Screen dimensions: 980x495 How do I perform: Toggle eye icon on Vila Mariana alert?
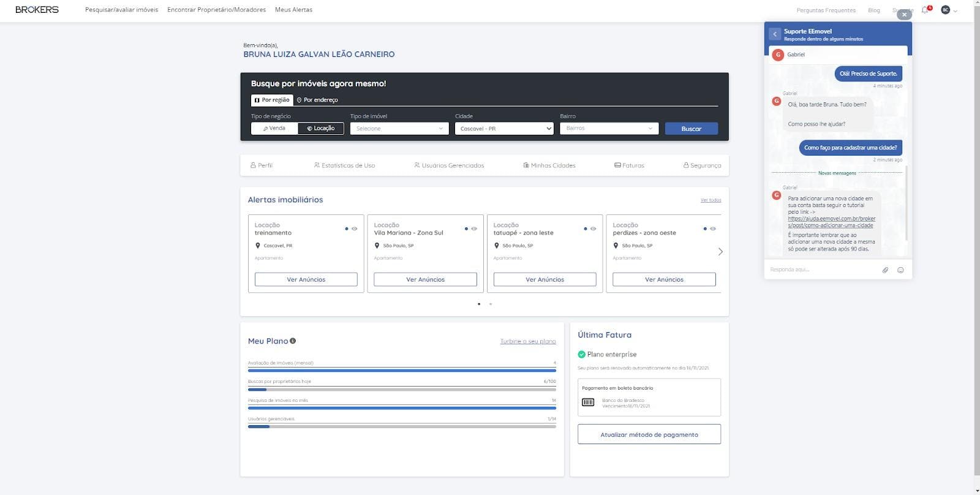click(x=473, y=229)
